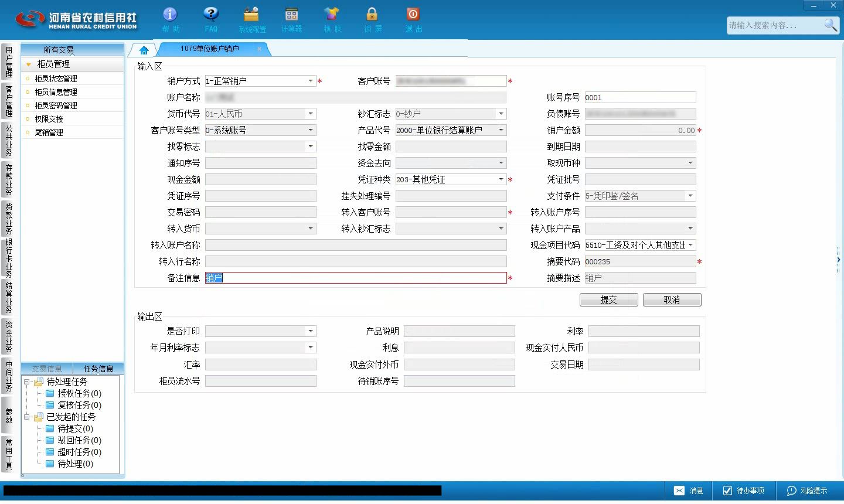The height and width of the screenshot is (504, 844).
Task: Open the 用户管理 vertical side tab
Action: 8,62
